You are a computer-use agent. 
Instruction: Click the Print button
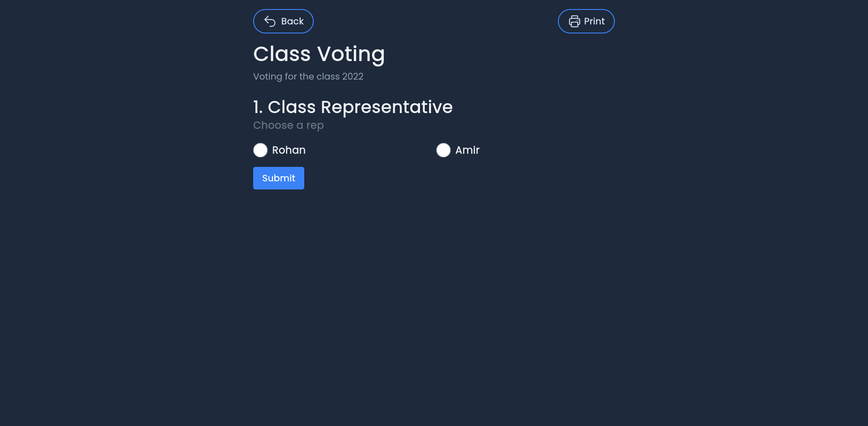point(586,21)
